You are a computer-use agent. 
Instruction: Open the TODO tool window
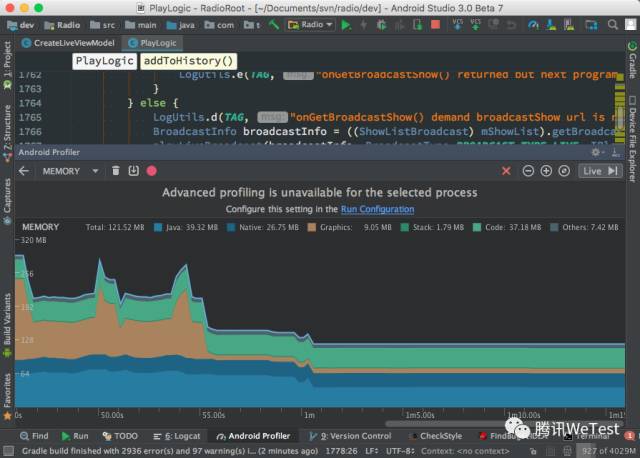click(120, 436)
